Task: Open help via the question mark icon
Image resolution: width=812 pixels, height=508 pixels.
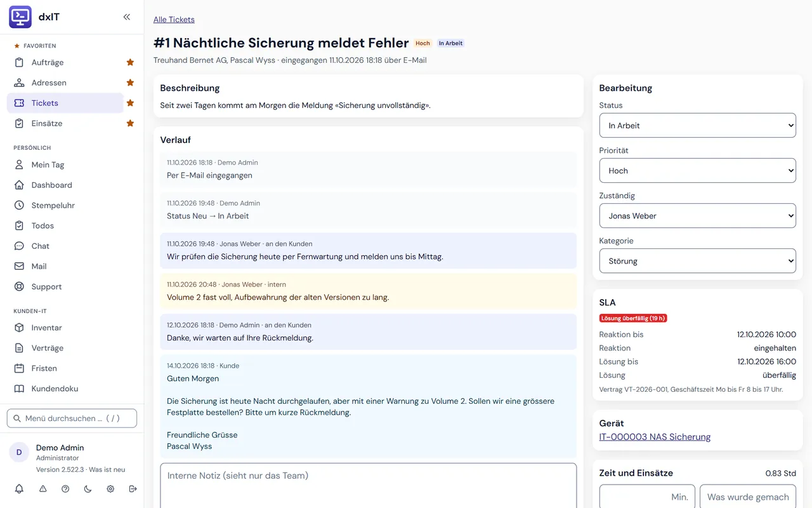Action: tap(65, 489)
